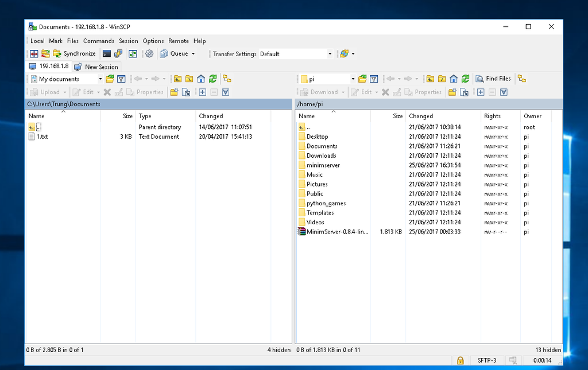Switch to the New Session tab
Viewport: 588px width, 370px height.
pos(96,67)
